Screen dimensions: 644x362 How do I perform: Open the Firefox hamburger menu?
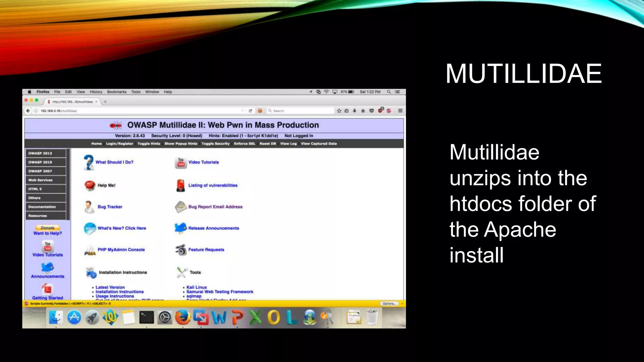[x=400, y=111]
